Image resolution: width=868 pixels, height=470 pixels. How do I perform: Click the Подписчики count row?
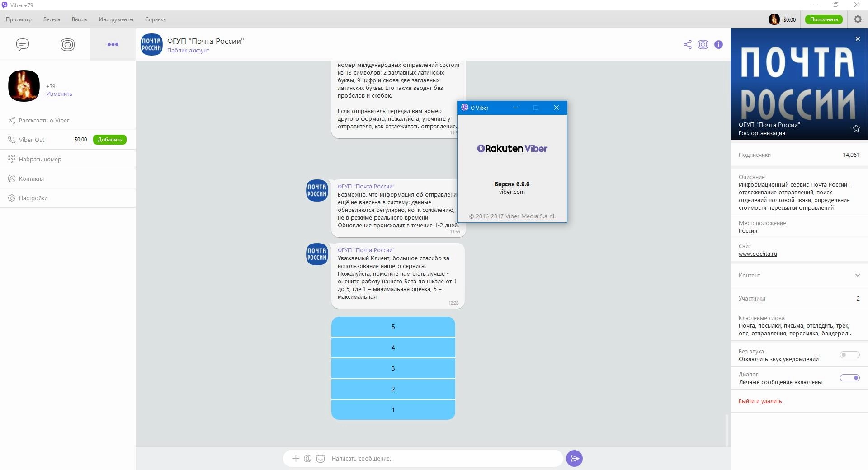pos(799,155)
